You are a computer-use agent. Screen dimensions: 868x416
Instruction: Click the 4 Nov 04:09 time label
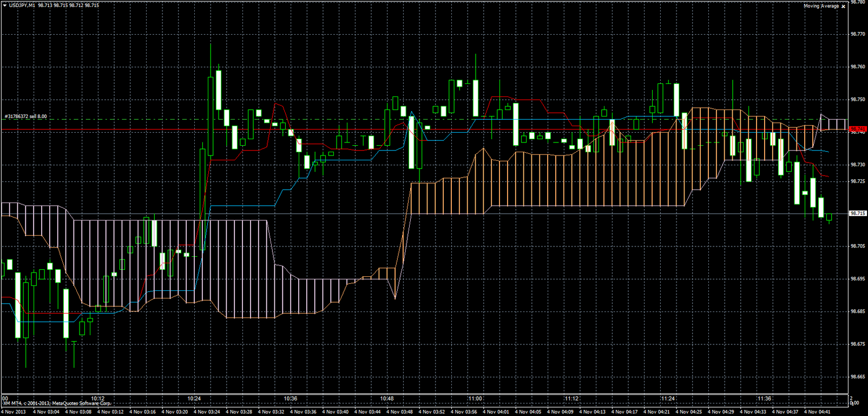click(x=560, y=412)
